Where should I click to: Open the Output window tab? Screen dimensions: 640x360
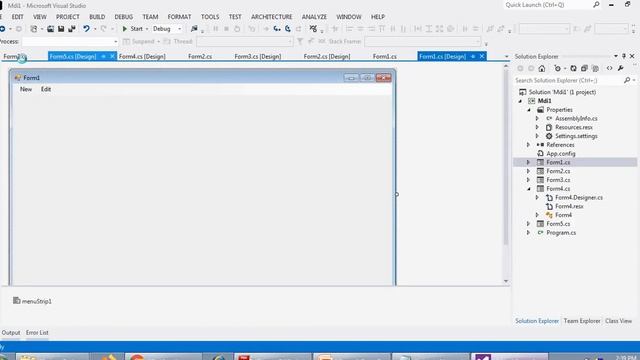11,333
